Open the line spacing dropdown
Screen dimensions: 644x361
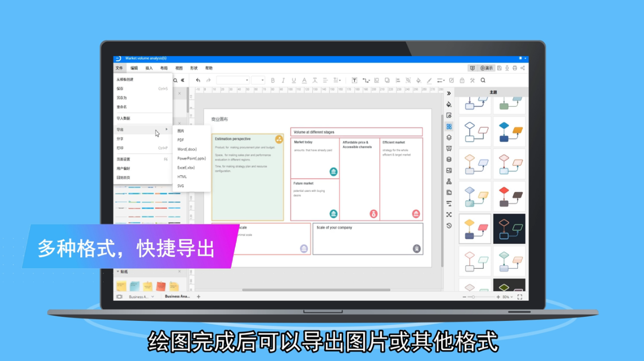click(337, 80)
